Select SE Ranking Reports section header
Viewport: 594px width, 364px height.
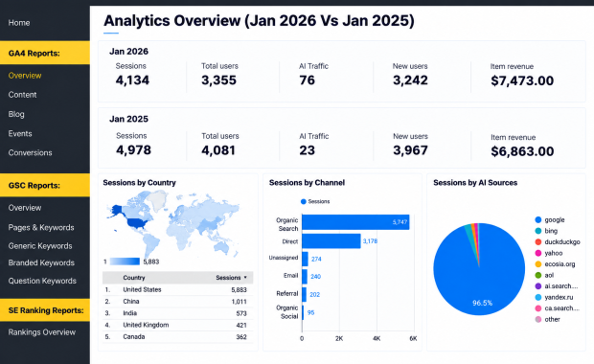(x=45, y=310)
